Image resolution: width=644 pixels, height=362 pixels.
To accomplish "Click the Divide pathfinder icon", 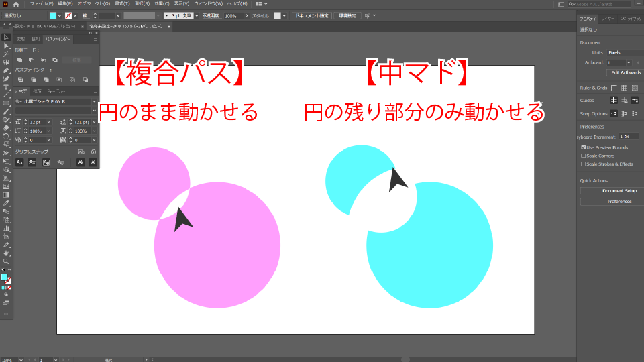I will (x=21, y=80).
